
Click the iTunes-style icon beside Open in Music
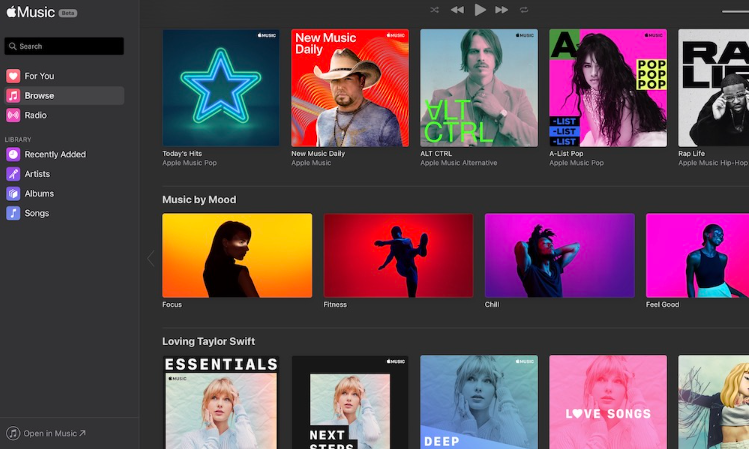[13, 433]
